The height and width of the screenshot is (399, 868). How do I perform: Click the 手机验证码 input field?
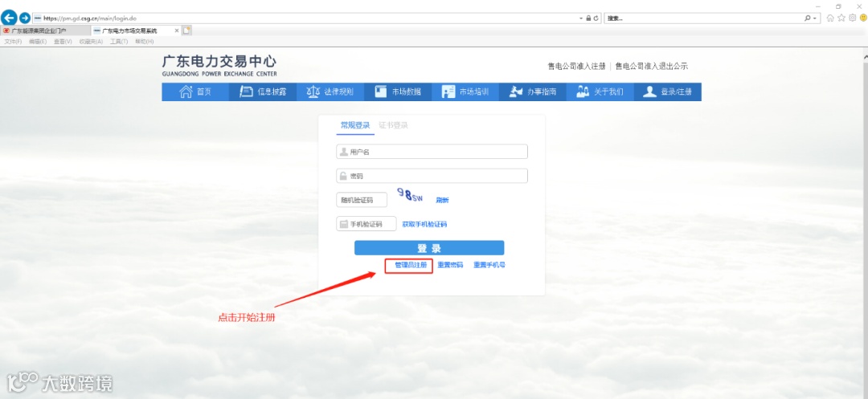(366, 224)
